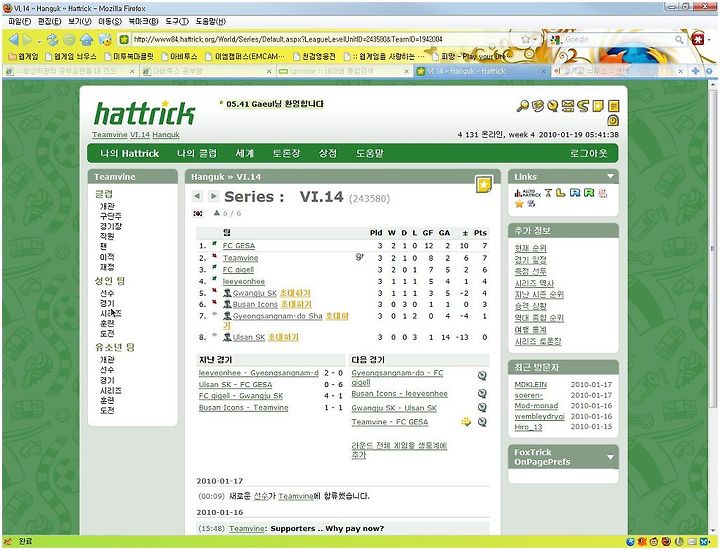The image size is (720, 550).
Task: Open the 상점 navigation tab
Action: click(328, 153)
